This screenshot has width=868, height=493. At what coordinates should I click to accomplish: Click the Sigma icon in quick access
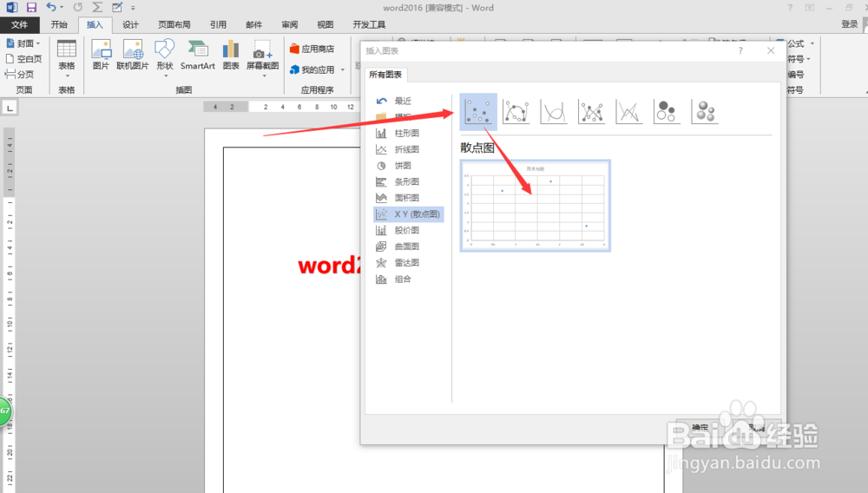(97, 7)
